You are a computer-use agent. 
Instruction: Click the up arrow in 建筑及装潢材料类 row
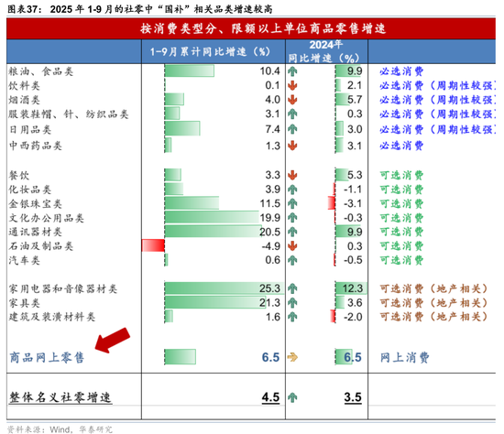(x=292, y=317)
